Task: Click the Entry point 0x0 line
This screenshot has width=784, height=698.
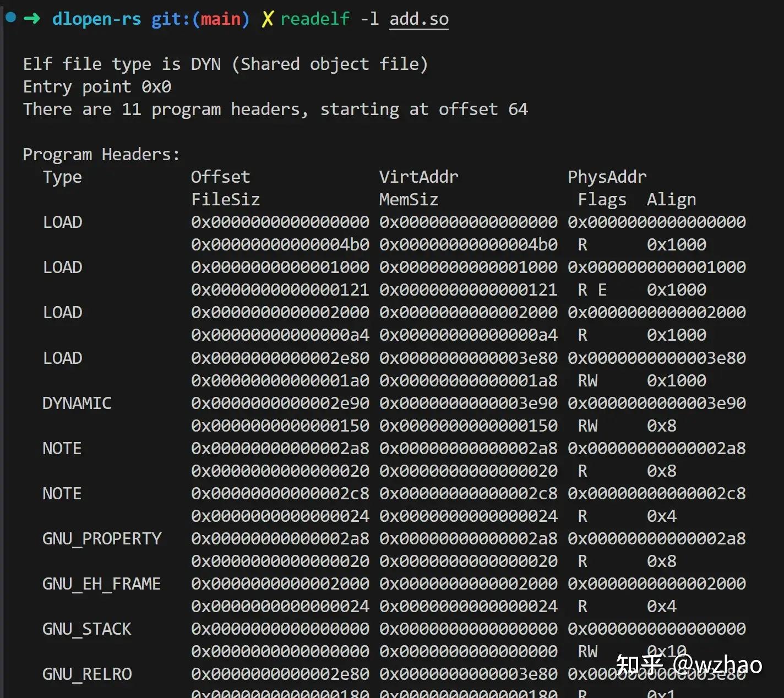Action: tap(97, 87)
